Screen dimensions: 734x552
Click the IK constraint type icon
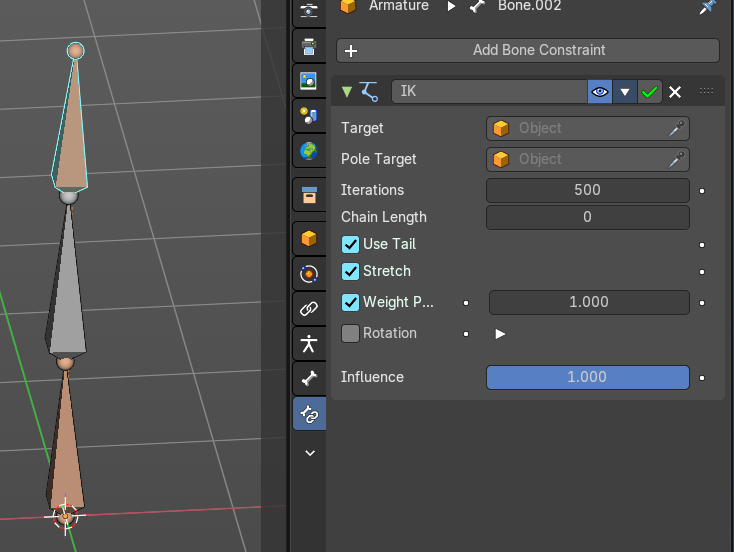point(369,91)
